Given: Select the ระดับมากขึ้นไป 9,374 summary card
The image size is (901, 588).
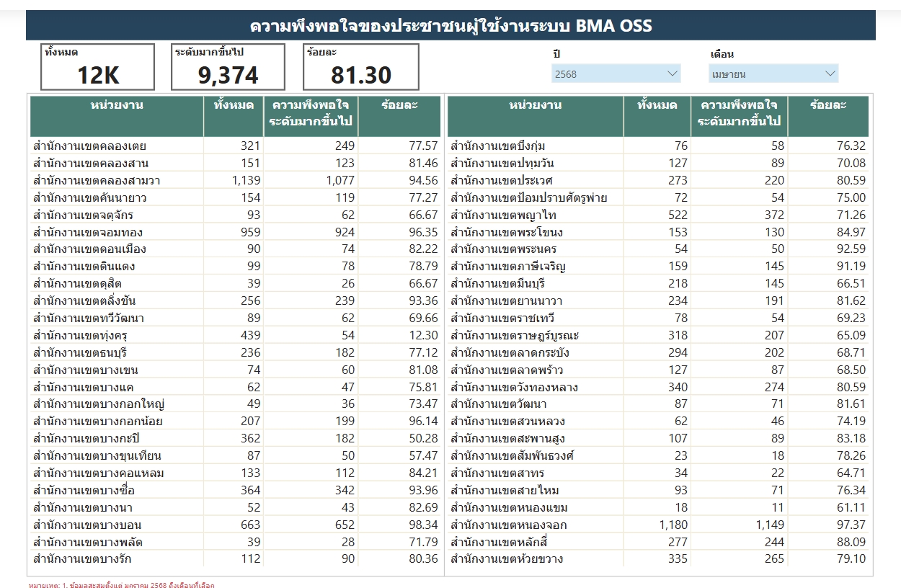Looking at the screenshot, I should click(x=228, y=67).
